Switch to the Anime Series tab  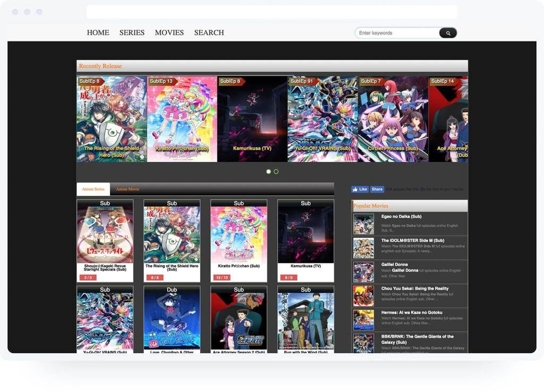(x=93, y=189)
